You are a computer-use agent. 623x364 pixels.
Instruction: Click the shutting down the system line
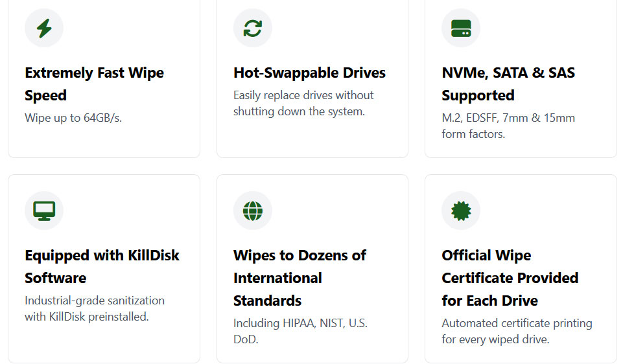pyautogui.click(x=299, y=111)
